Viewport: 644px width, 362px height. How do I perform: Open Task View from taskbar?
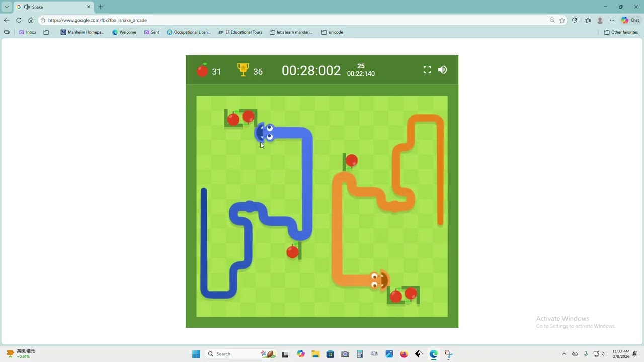[x=285, y=354]
